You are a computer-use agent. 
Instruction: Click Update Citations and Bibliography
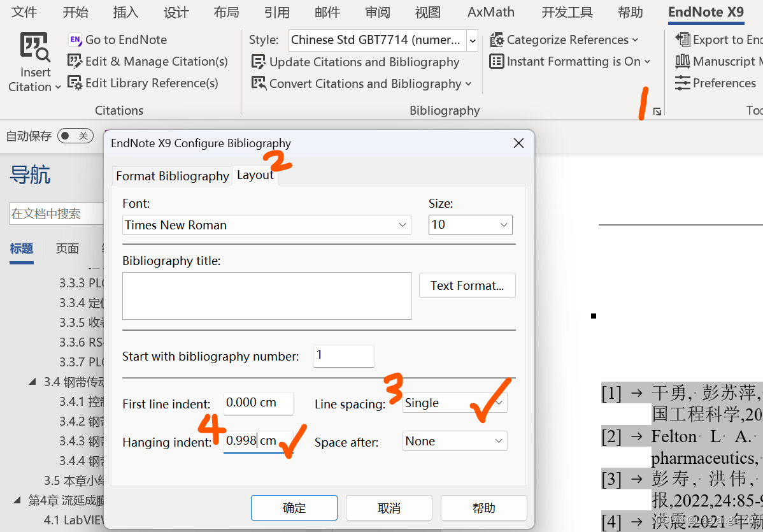click(355, 62)
